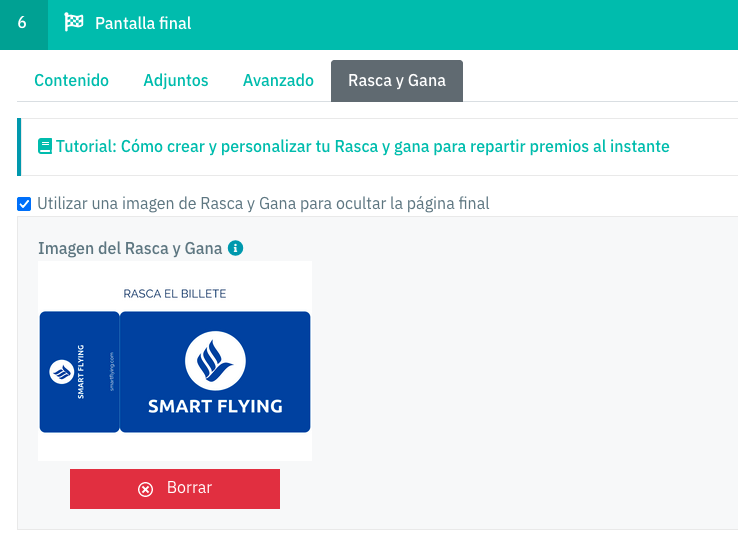Click the step number 6 badge
The height and width of the screenshot is (550, 738).
click(24, 24)
